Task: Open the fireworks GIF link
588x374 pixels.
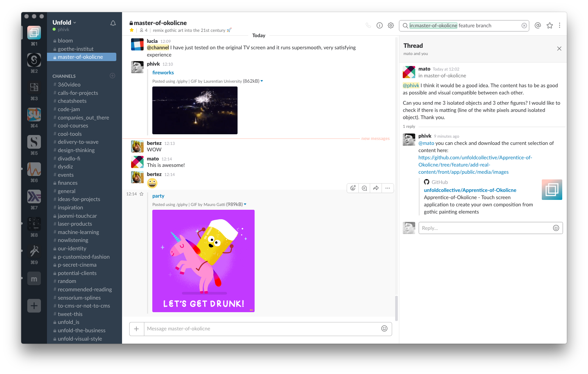Action: click(x=163, y=72)
